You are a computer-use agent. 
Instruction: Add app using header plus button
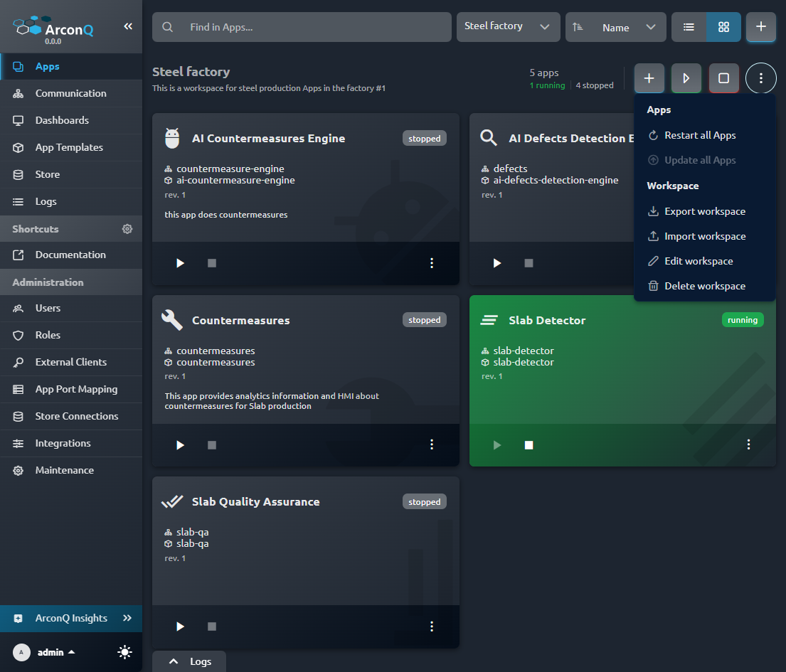[x=760, y=27]
